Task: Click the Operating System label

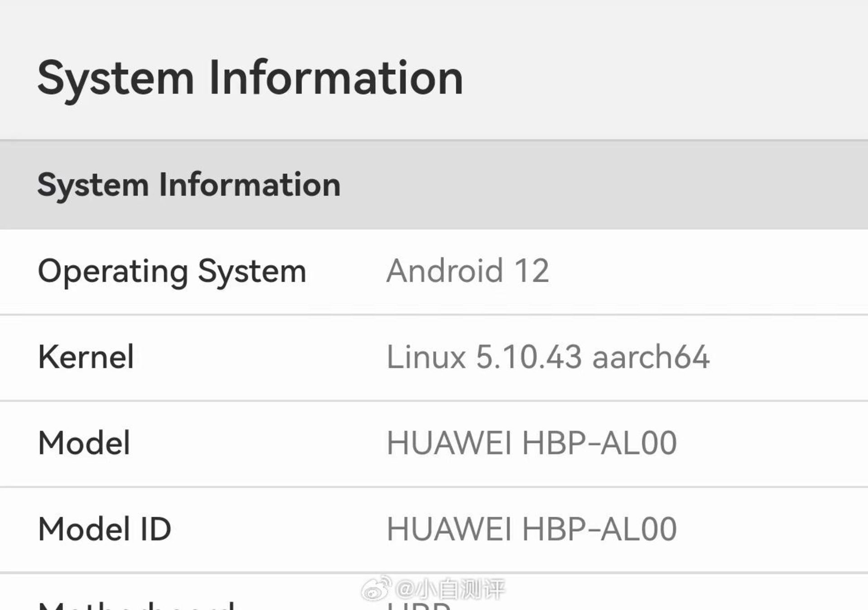Action: click(x=172, y=271)
